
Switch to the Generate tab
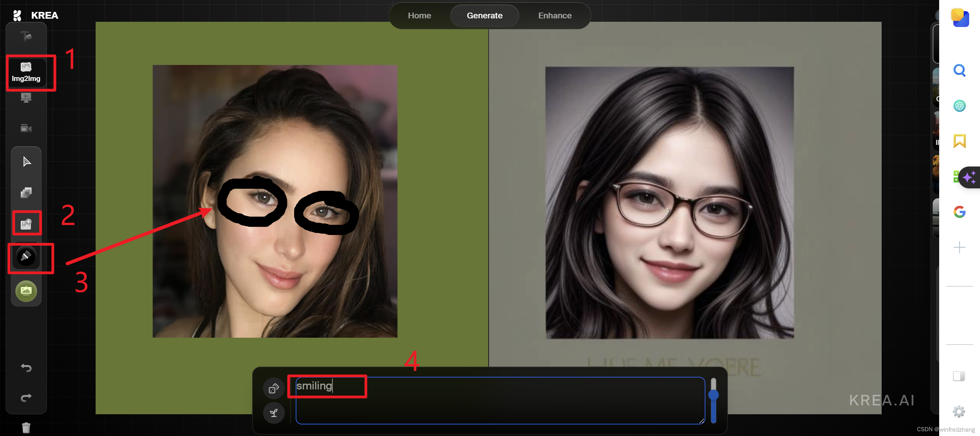point(484,16)
